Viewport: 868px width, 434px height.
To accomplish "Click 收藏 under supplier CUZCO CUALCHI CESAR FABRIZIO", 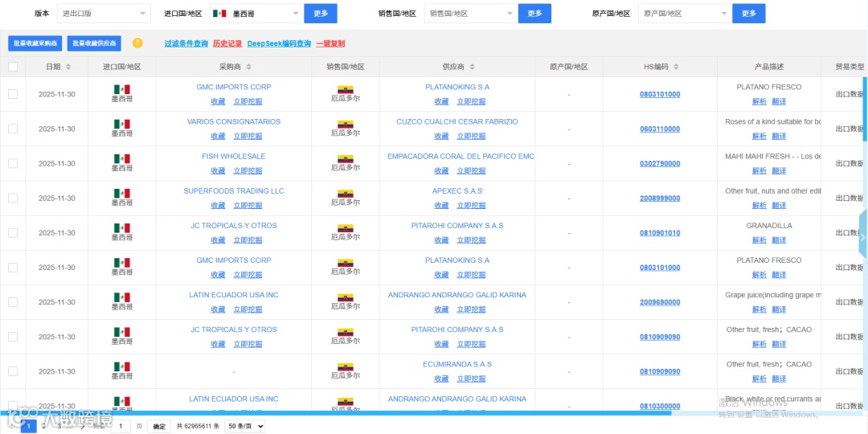I will (x=441, y=136).
